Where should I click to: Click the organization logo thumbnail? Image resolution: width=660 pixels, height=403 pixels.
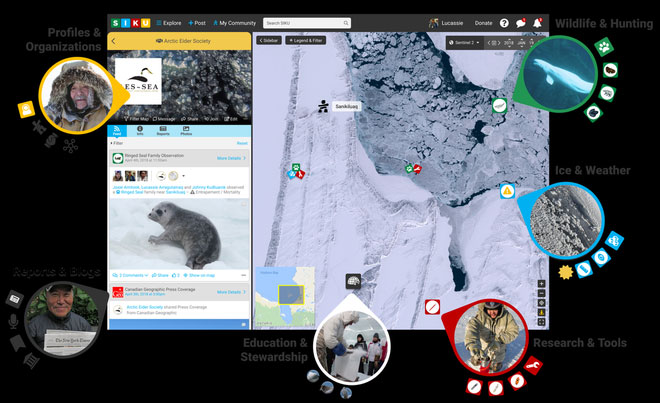(138, 81)
